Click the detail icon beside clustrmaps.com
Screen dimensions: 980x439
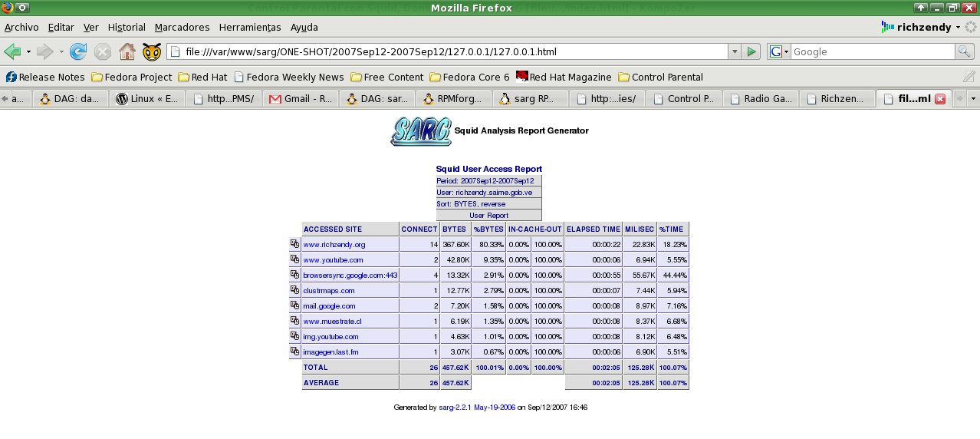tap(294, 290)
